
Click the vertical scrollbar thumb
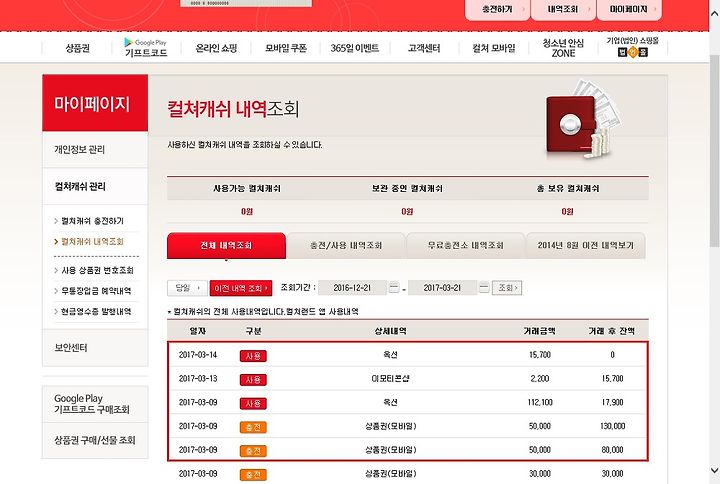pos(714,152)
